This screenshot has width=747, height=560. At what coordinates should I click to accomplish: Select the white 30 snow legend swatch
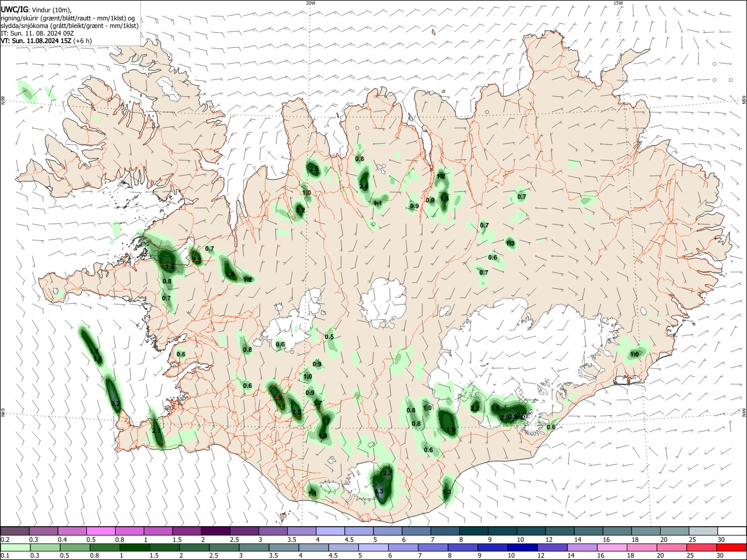(731, 531)
